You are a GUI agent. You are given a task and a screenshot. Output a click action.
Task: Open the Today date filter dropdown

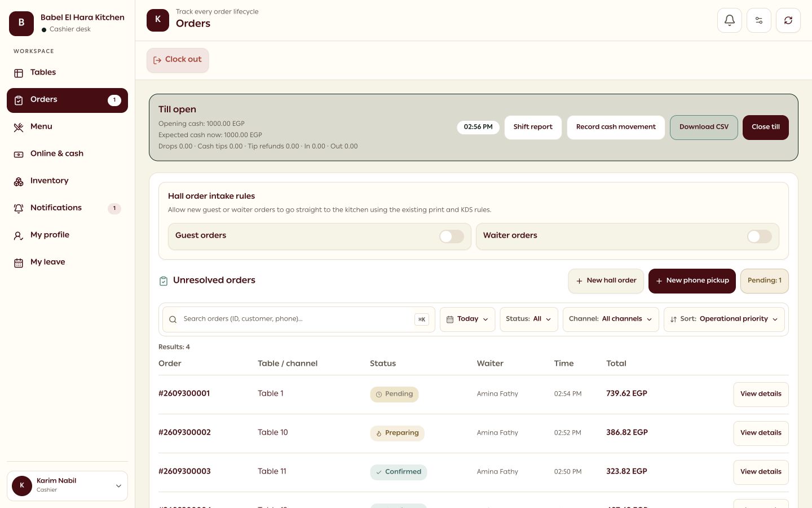click(467, 319)
